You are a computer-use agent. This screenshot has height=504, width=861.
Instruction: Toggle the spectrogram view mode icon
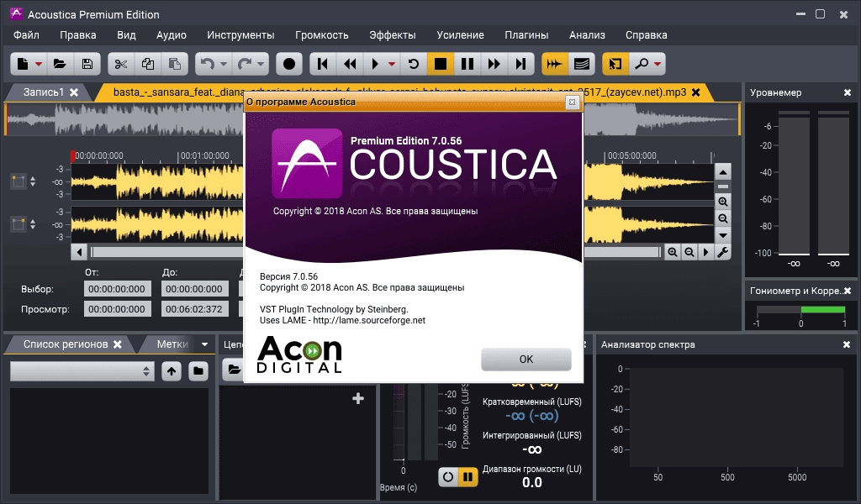click(582, 64)
